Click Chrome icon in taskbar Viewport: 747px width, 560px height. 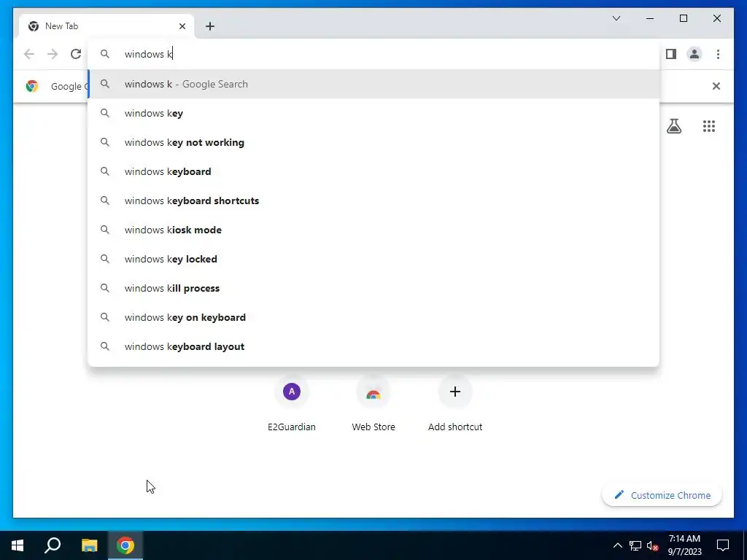(125, 545)
